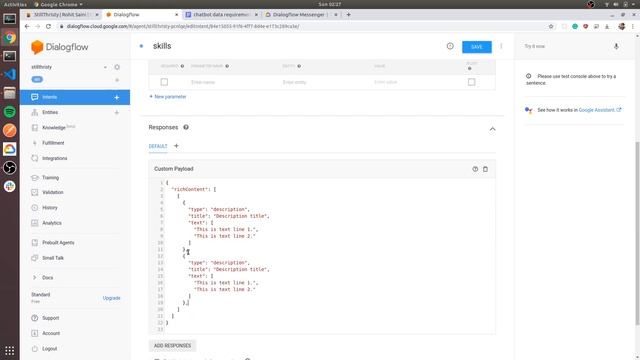The height and width of the screenshot is (360, 640).
Task: Open the Entities section
Action: [x=50, y=112]
